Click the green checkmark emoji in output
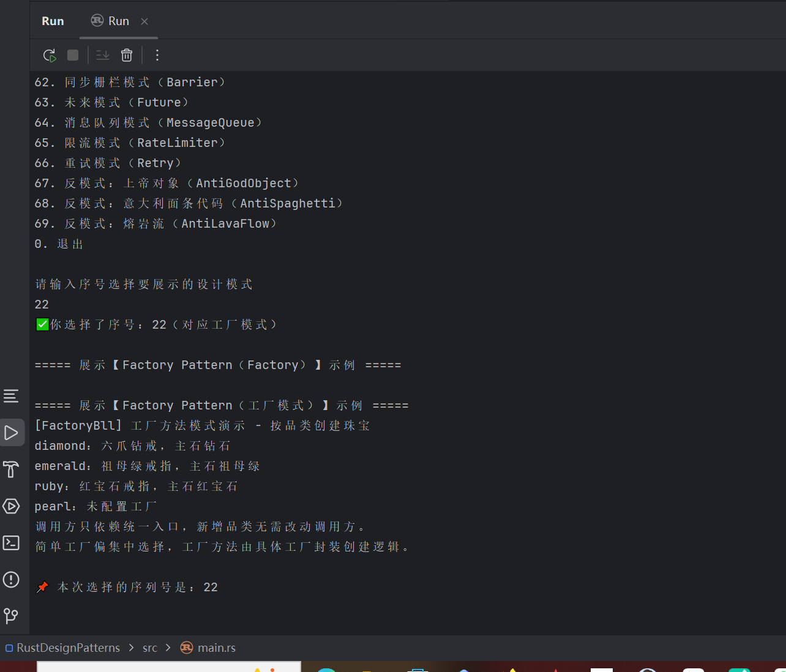The image size is (786, 672). 42,324
